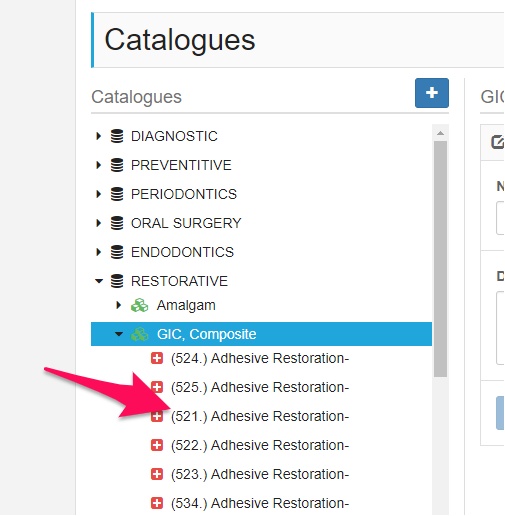Click red plus icon for item 534
This screenshot has width=505, height=516.
157,503
